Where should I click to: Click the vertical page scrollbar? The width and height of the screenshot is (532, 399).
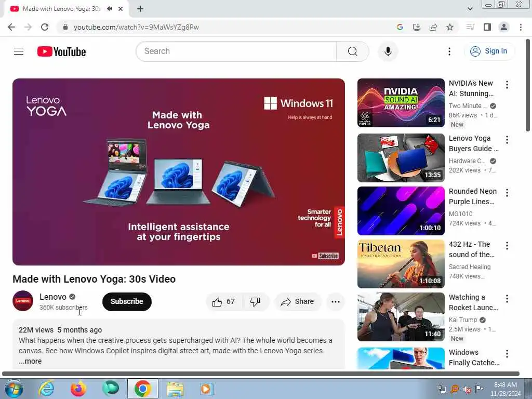(x=528, y=85)
